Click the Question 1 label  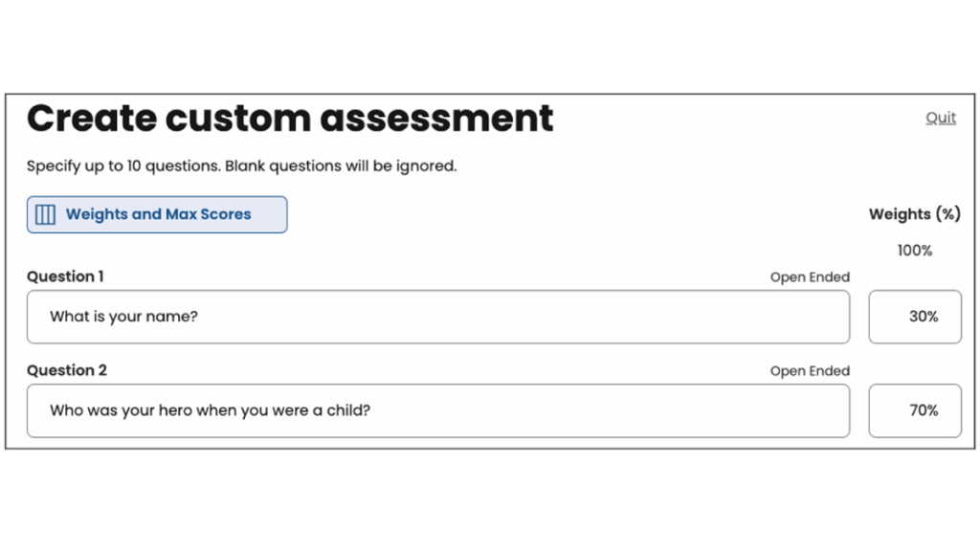65,276
